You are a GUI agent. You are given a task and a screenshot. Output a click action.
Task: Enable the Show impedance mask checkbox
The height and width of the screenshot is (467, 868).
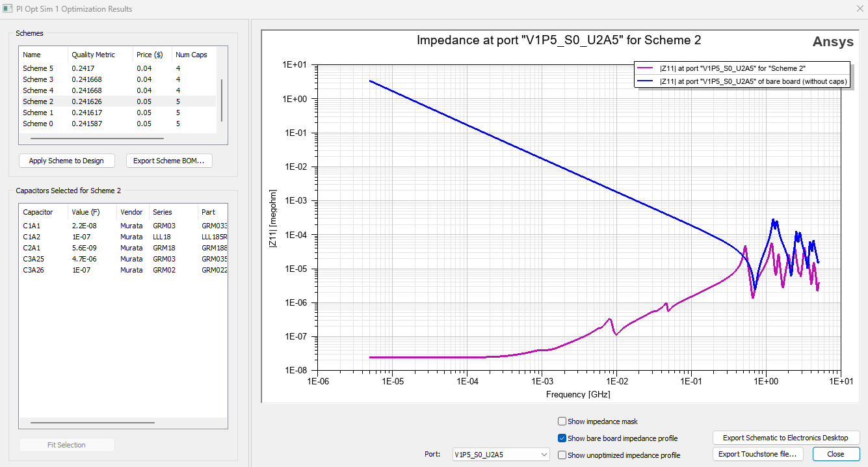coord(562,421)
